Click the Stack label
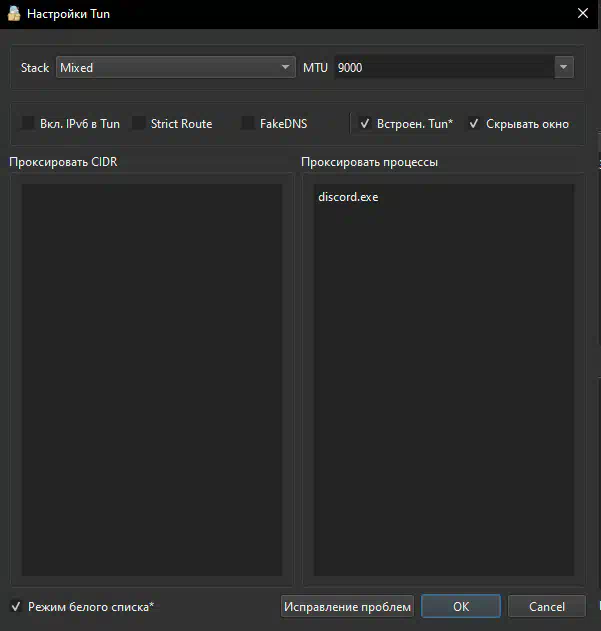Image resolution: width=601 pixels, height=631 pixels. (x=35, y=68)
